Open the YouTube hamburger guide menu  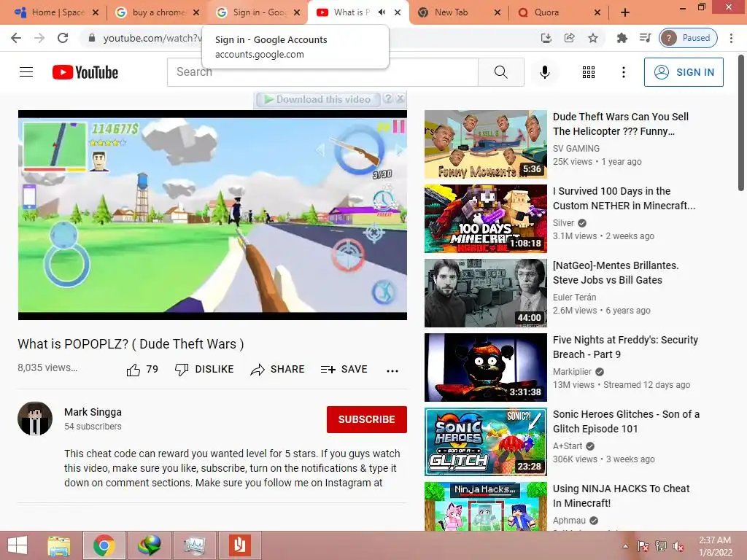[26, 72]
